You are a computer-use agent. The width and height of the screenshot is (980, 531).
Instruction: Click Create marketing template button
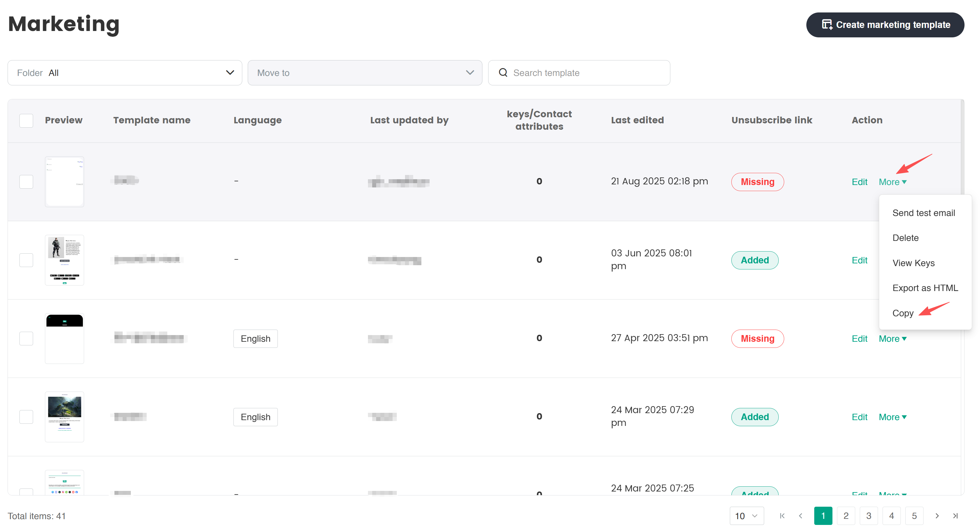click(885, 25)
